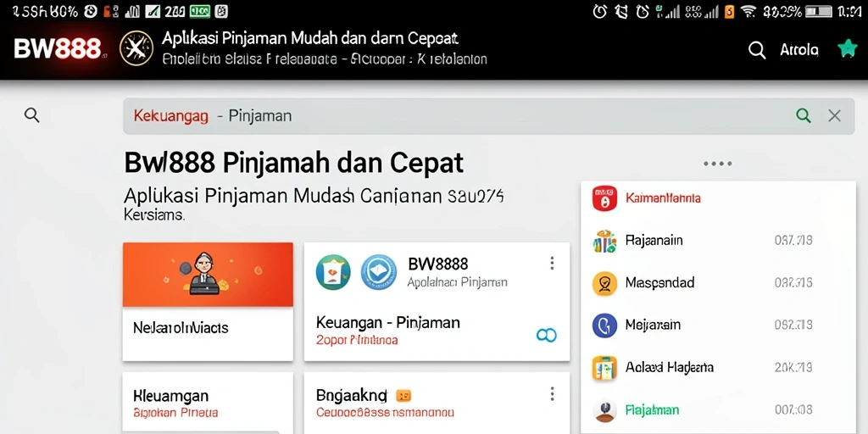The image size is (868, 434).
Task: Select the Masependad list row
Action: [x=718, y=283]
